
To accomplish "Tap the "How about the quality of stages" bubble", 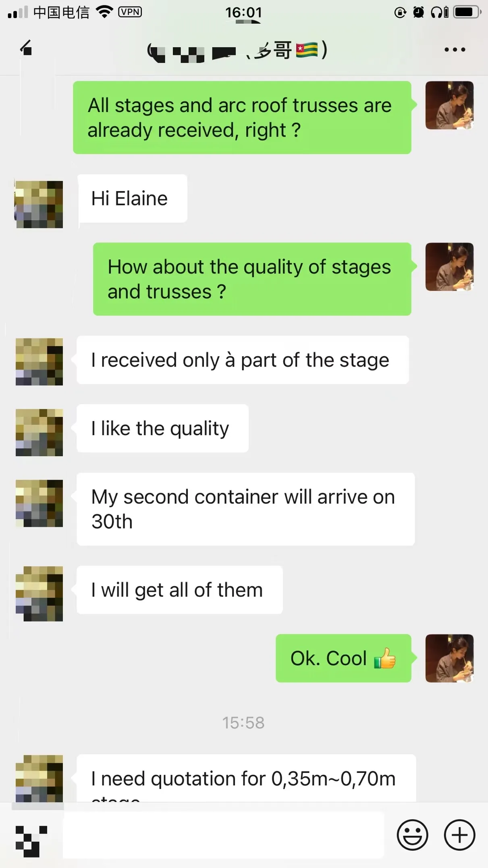I will point(252,279).
